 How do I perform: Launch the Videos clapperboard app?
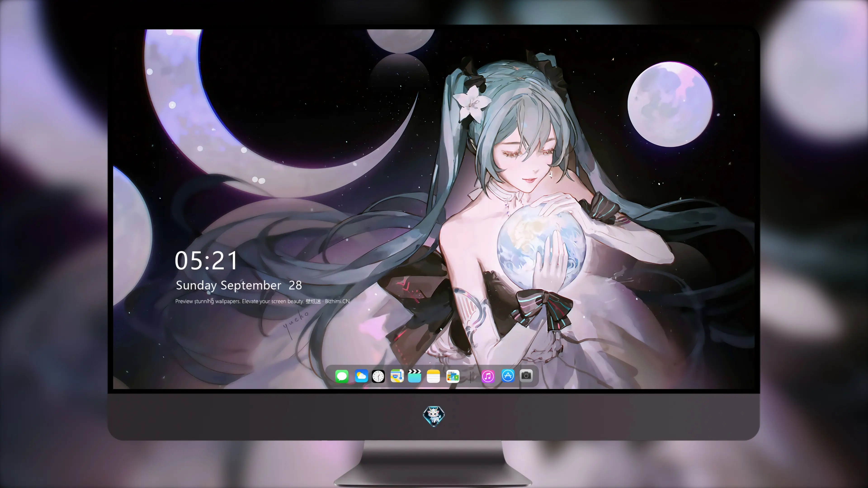[x=415, y=376]
